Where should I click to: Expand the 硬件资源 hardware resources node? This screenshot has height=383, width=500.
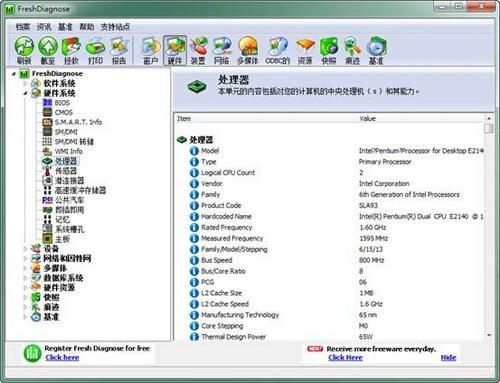click(25, 287)
